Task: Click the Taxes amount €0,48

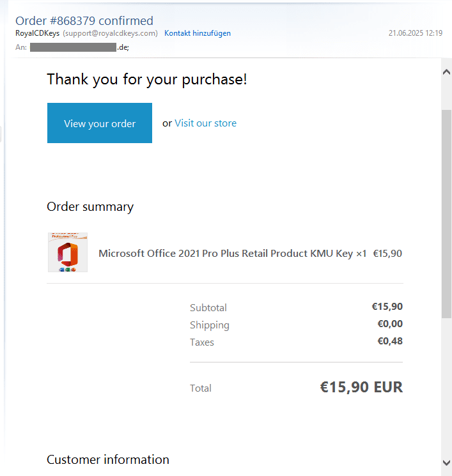Action: click(390, 341)
